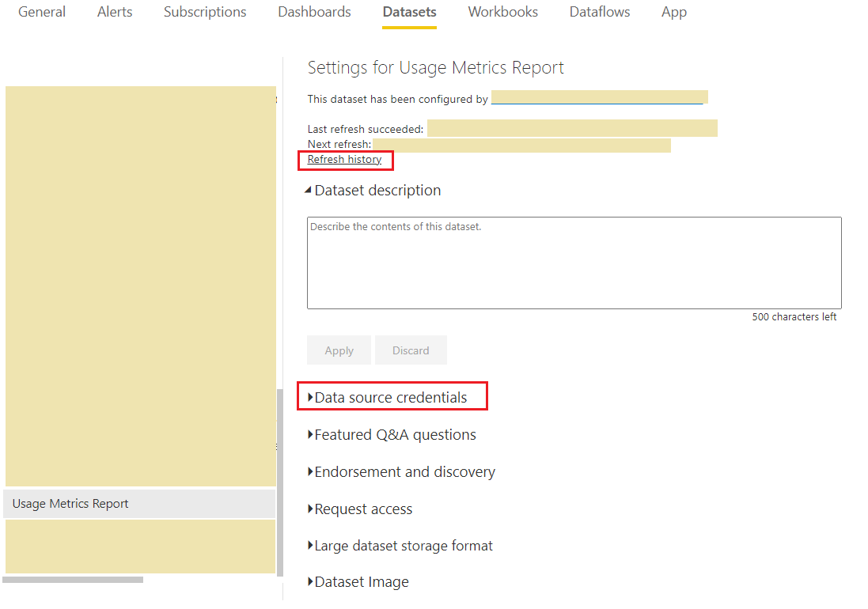868x609 pixels.
Task: Switch to the Workbooks tab
Action: (x=502, y=12)
